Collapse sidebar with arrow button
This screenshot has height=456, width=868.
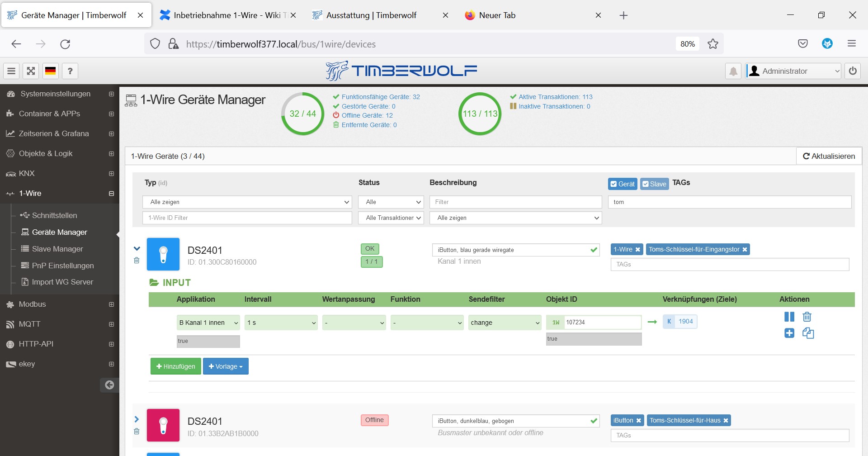pos(109,385)
